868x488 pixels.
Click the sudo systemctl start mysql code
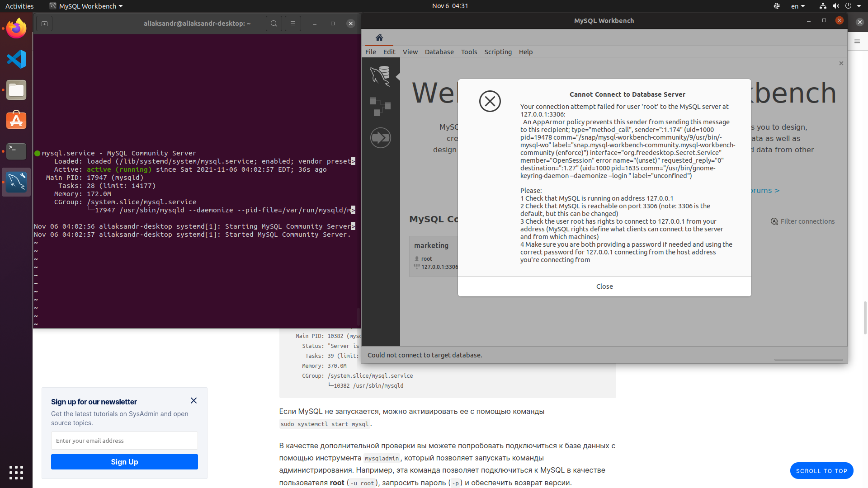[x=325, y=424]
